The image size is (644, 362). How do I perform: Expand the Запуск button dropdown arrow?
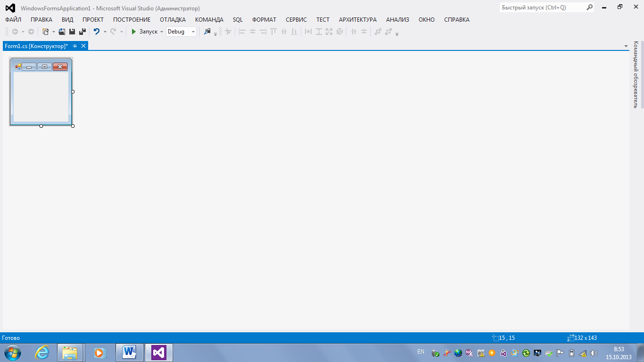pyautogui.click(x=162, y=32)
